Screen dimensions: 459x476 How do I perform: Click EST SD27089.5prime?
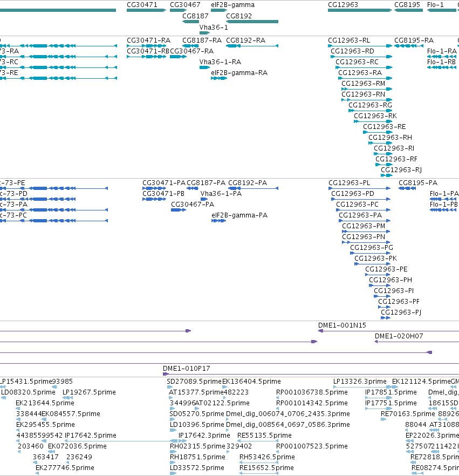(194, 382)
